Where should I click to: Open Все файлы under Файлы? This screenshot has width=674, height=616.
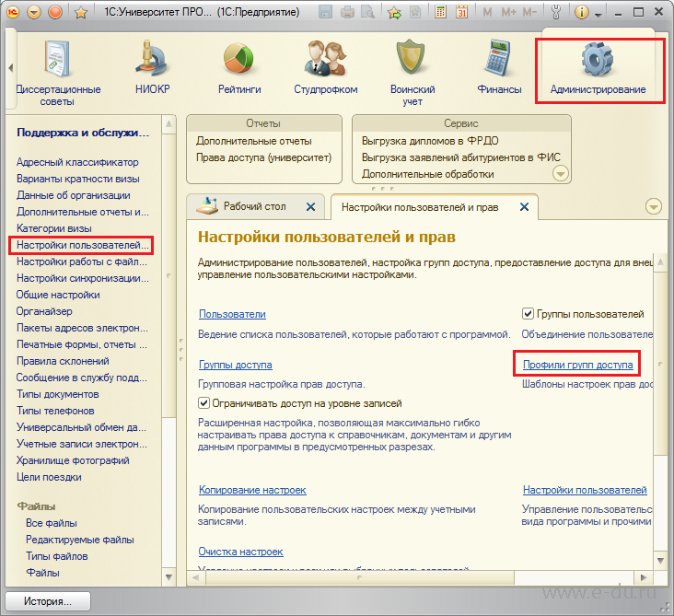[x=52, y=523]
